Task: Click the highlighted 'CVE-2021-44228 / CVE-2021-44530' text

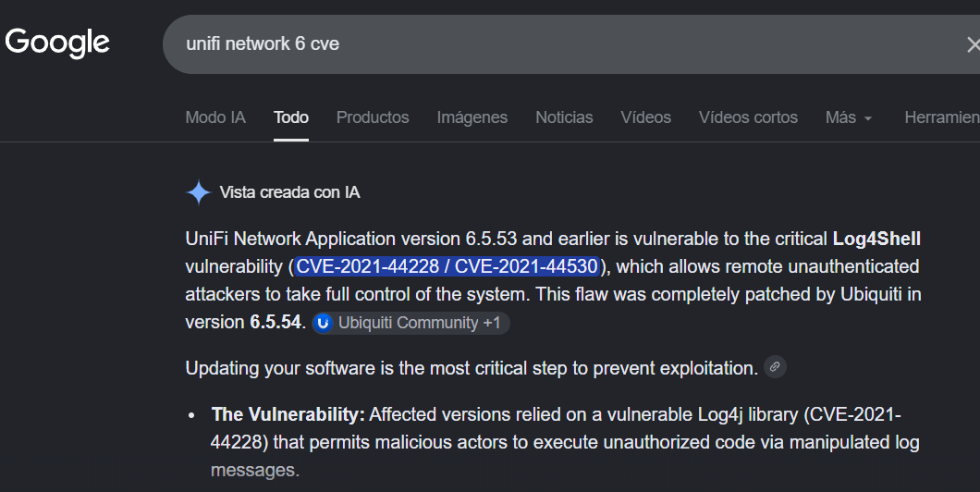Action: (447, 266)
